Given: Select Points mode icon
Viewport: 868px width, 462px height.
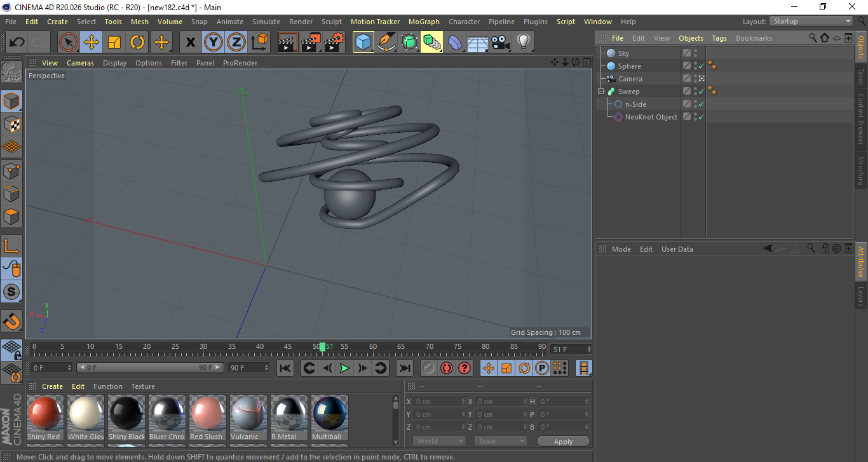Looking at the screenshot, I should point(11,170).
